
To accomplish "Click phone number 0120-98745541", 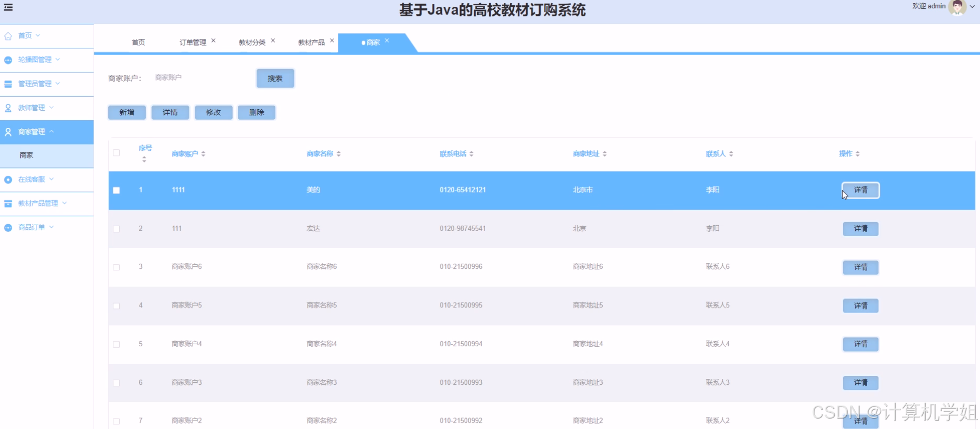I will point(463,228).
